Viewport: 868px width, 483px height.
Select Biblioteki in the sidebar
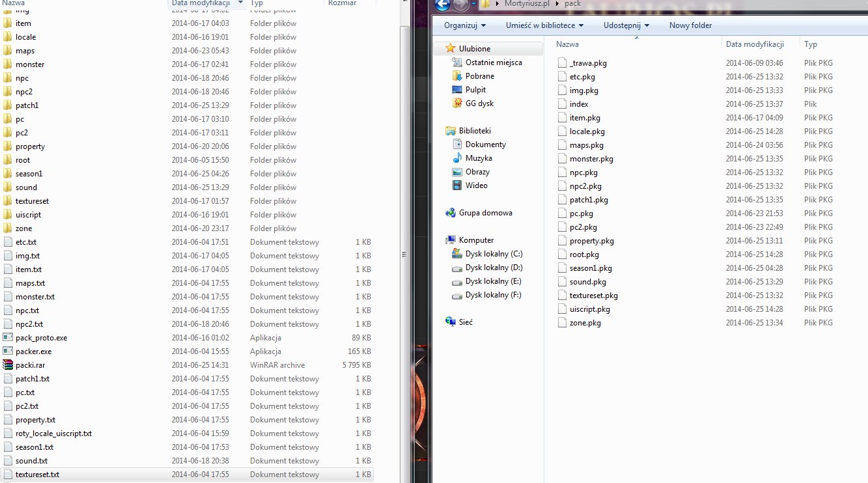475,131
